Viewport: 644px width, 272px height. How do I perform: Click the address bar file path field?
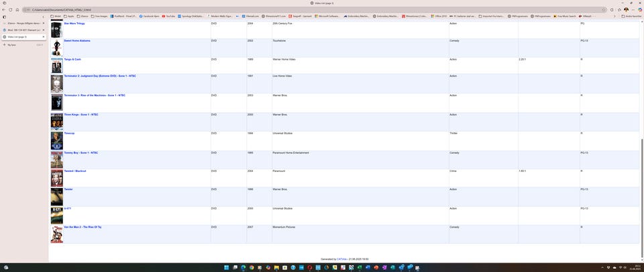tap(316, 9)
